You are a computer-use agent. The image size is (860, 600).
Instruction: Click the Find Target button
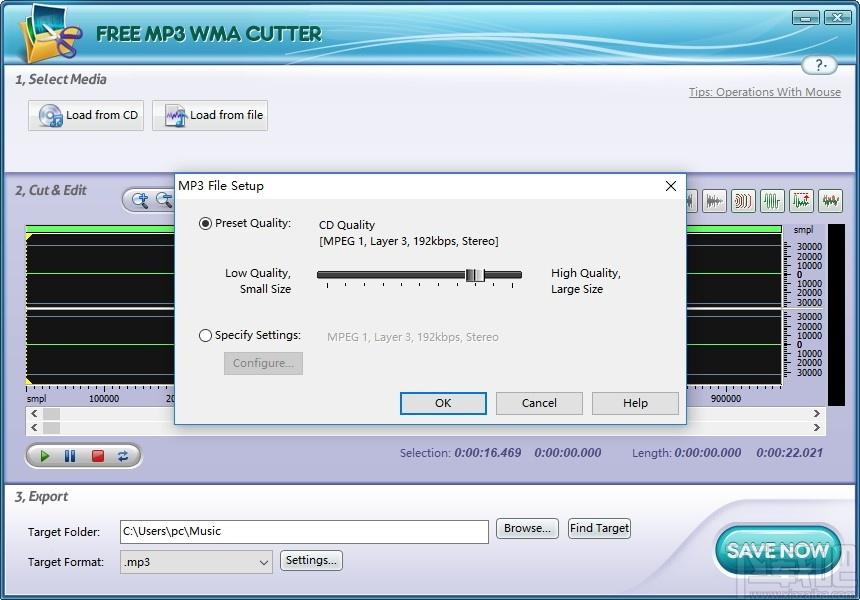coord(599,528)
